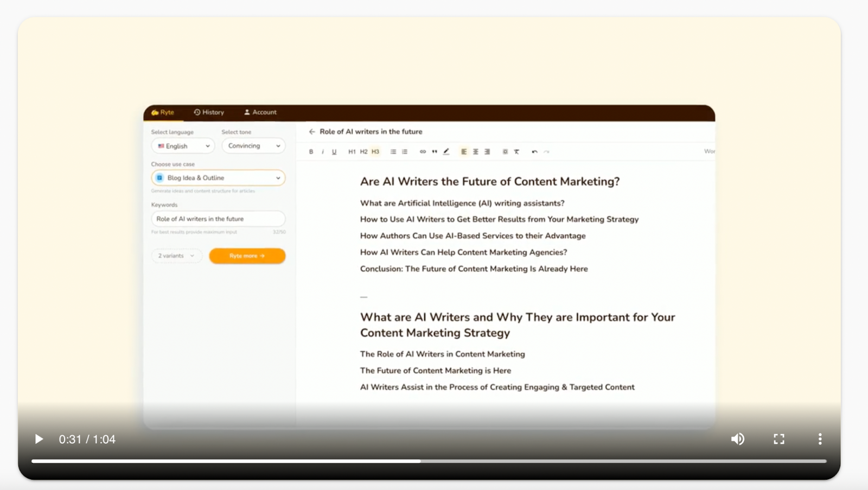
Task: Apply H2 heading style
Action: [363, 152]
